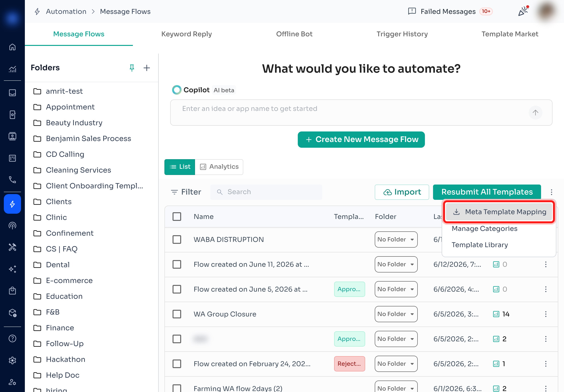Check the Flow created on June 11 checkbox
Image resolution: width=564 pixels, height=392 pixels.
click(177, 265)
